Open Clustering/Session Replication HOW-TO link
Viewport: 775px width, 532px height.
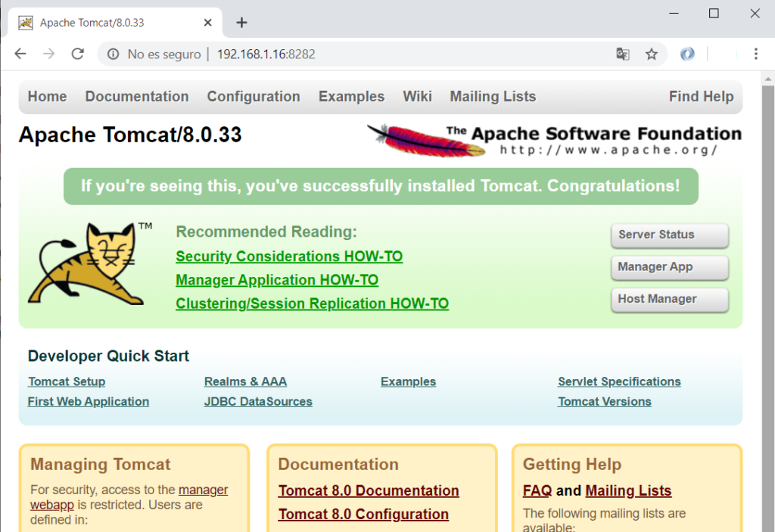pos(313,303)
